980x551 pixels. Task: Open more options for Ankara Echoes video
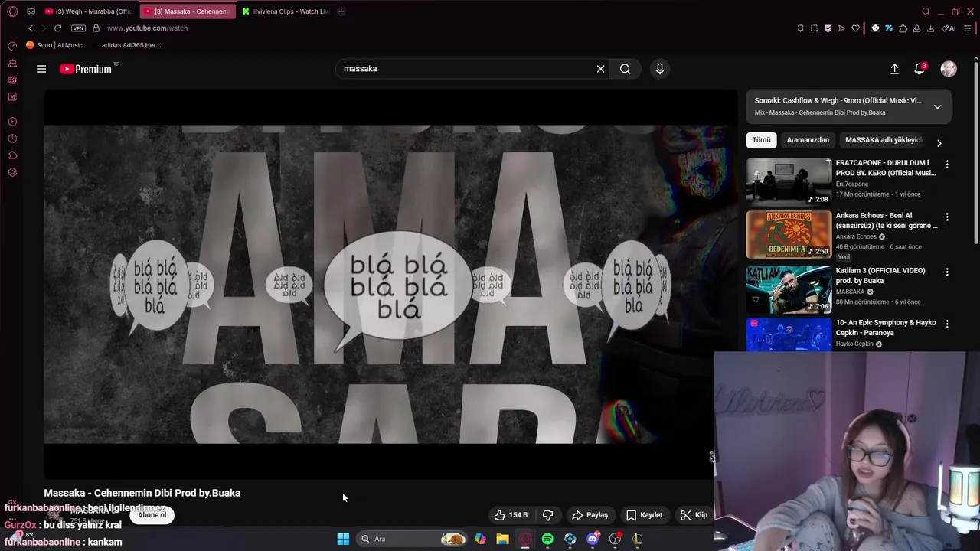947,217
